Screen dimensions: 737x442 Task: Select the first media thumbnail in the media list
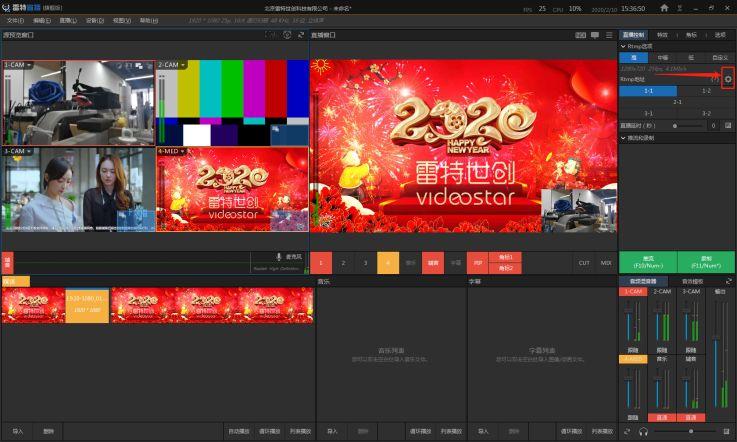33,306
